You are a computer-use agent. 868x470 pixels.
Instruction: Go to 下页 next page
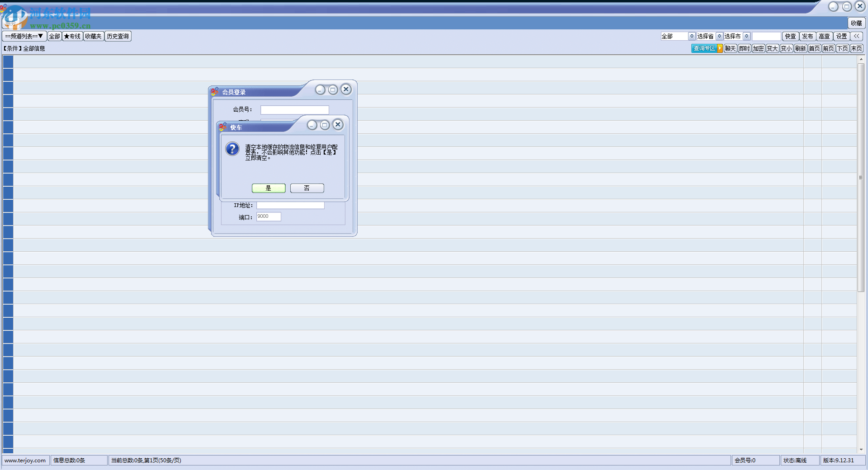click(843, 48)
